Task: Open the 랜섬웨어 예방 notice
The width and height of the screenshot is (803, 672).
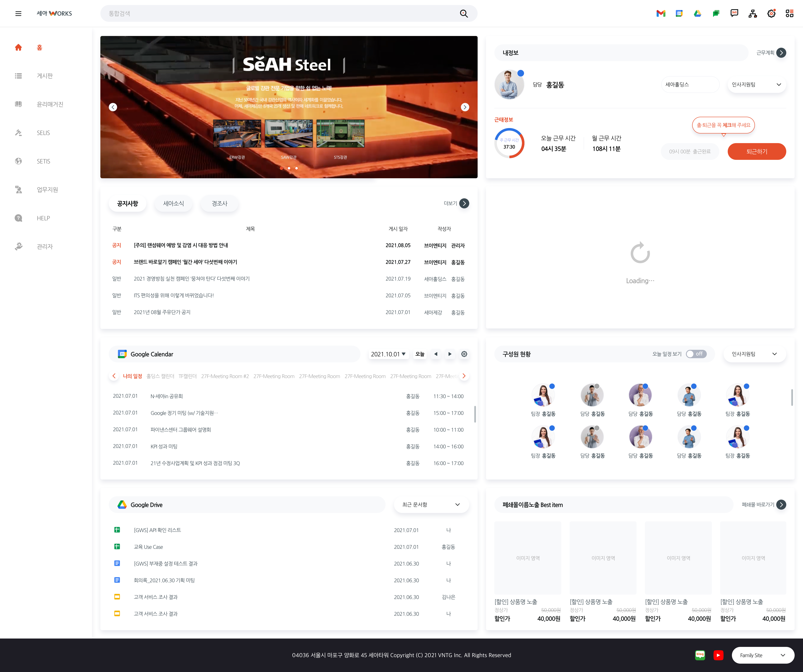Action: 181,246
